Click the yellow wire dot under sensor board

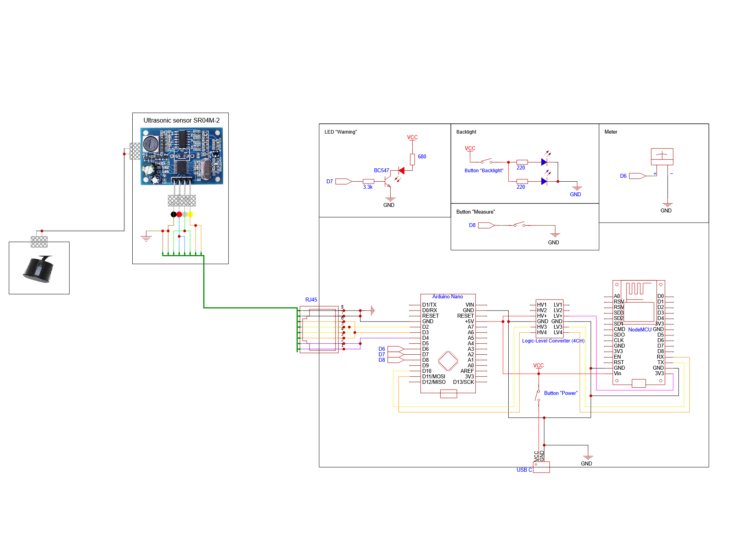(190, 214)
